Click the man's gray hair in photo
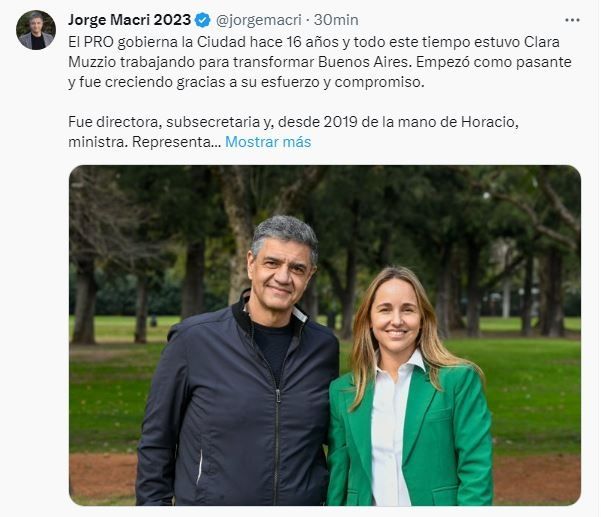The width and height of the screenshot is (601, 517). click(286, 231)
